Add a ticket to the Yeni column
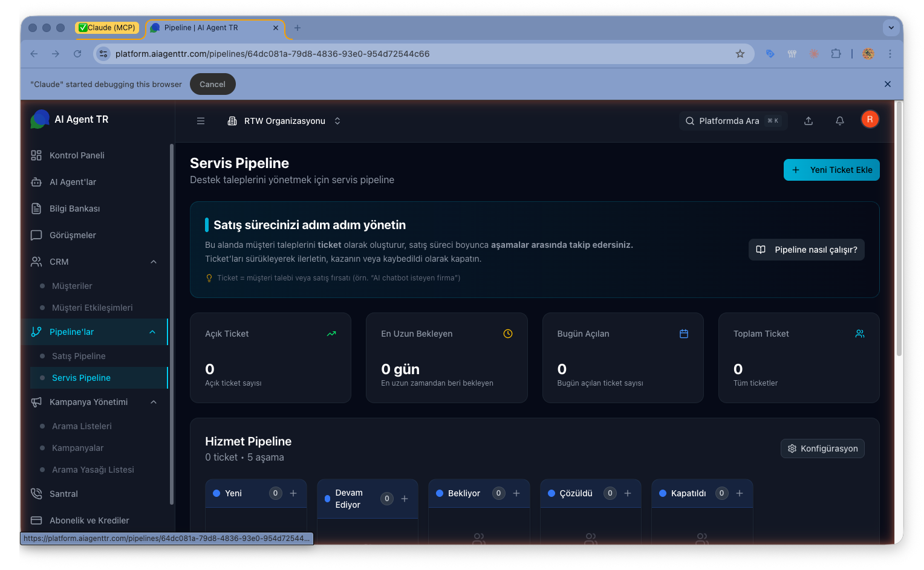924x570 pixels. [293, 493]
